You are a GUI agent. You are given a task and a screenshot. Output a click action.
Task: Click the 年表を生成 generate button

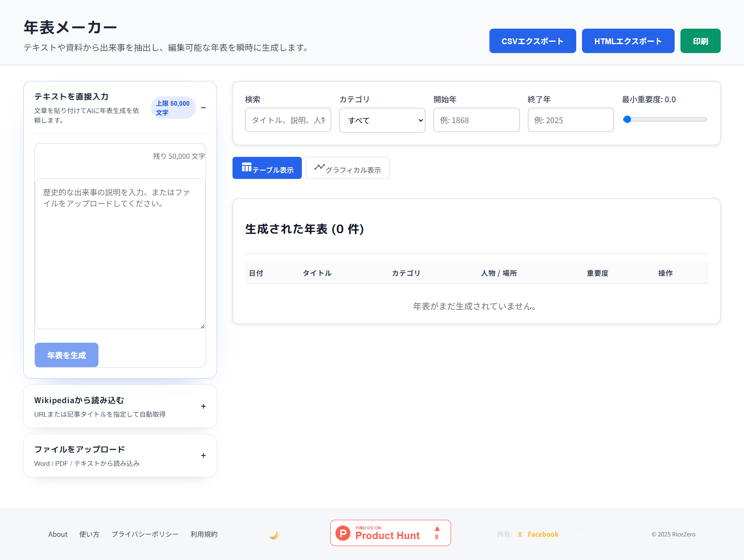point(66,355)
